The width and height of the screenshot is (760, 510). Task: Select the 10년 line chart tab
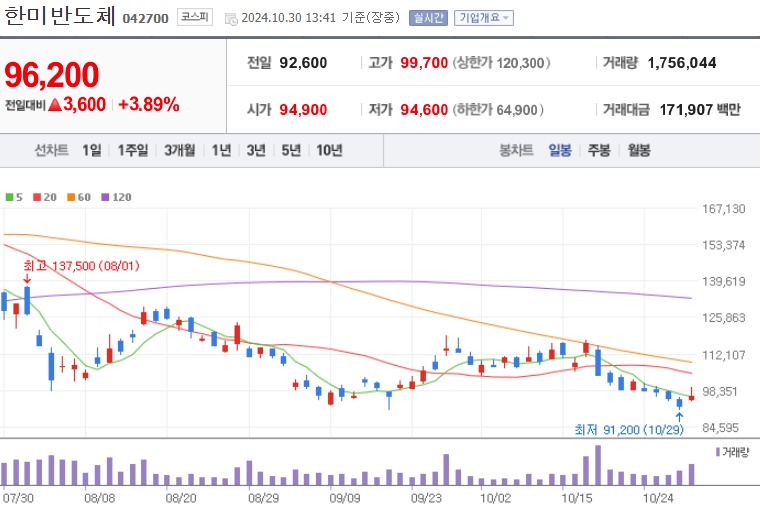click(330, 150)
